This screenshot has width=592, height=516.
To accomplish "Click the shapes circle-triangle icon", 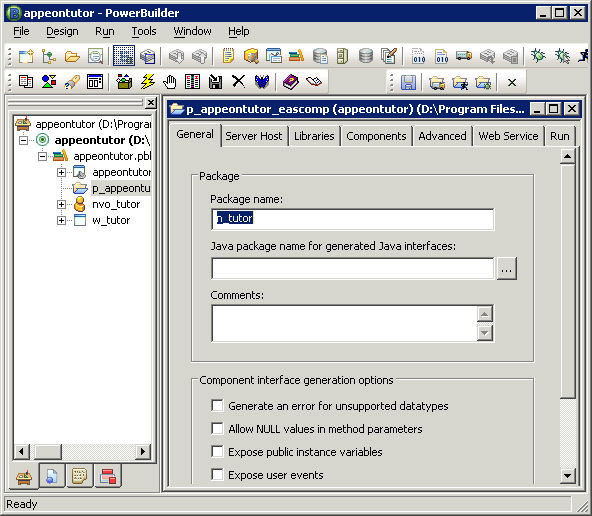I will point(49,82).
